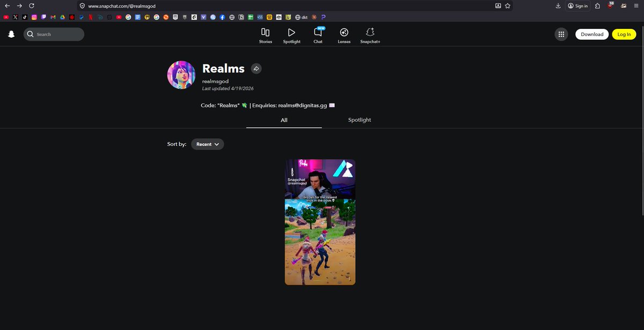Open the realmsgod video thumbnail

pyautogui.click(x=320, y=222)
